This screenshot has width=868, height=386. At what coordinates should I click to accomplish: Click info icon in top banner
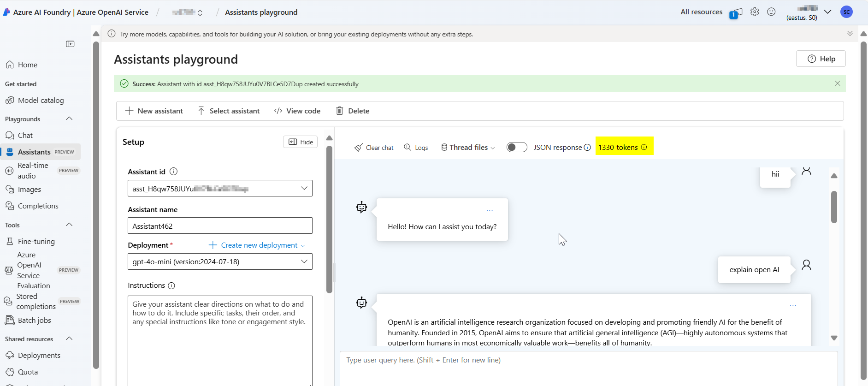pyautogui.click(x=112, y=34)
